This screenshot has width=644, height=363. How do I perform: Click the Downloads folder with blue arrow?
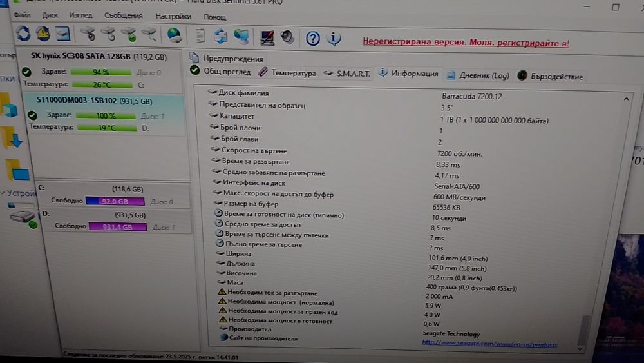12,137
